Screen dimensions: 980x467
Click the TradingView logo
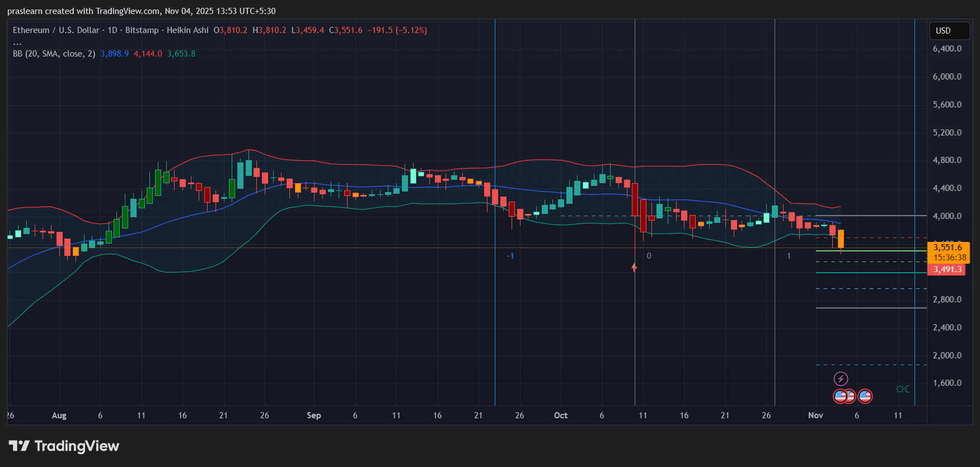point(64,446)
